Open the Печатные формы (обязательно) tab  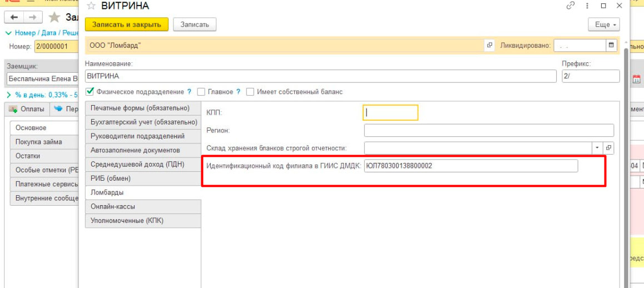(x=143, y=108)
